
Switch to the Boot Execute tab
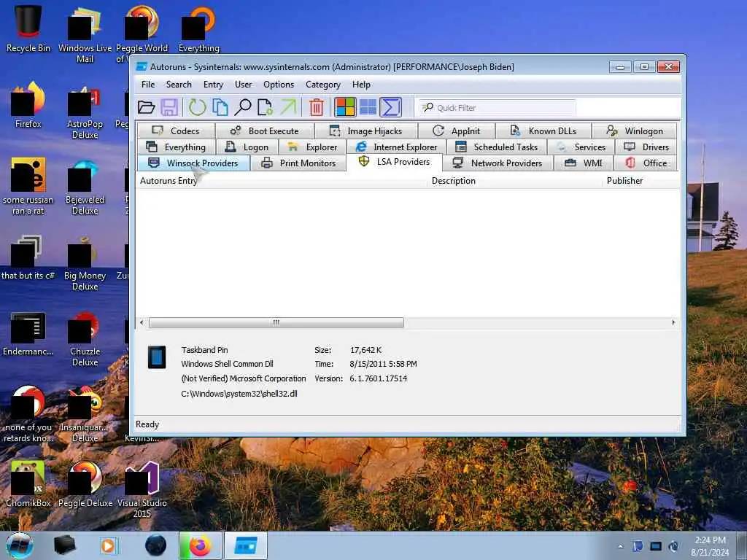(x=264, y=131)
